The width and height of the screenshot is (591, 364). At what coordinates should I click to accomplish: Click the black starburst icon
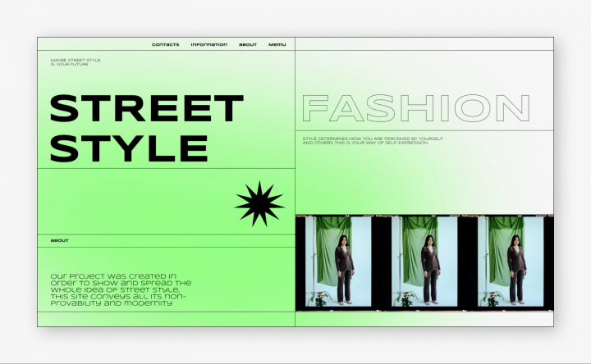(259, 203)
